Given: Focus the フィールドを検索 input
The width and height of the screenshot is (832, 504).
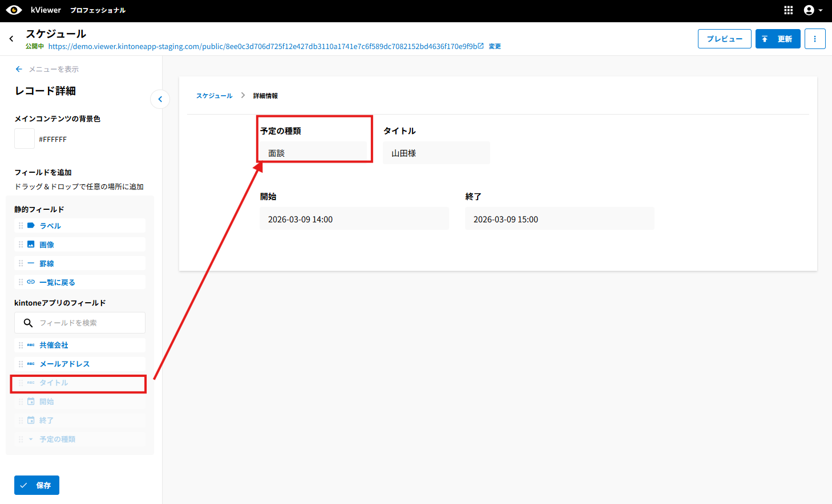Looking at the screenshot, I should pos(88,323).
